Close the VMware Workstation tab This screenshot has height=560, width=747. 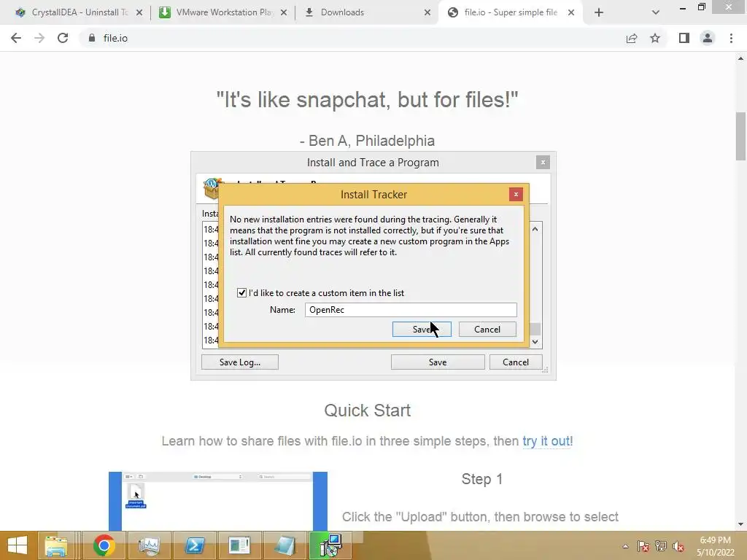tap(284, 12)
